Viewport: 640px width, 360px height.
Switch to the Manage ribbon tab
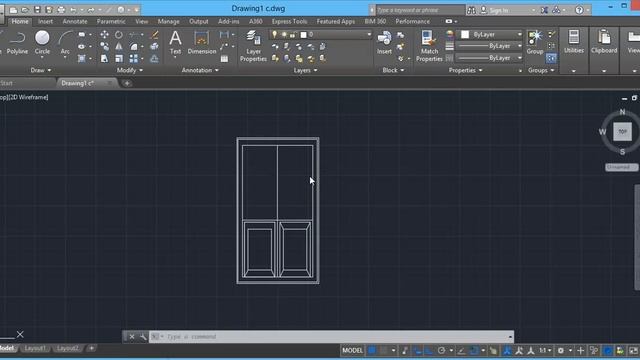point(169,21)
